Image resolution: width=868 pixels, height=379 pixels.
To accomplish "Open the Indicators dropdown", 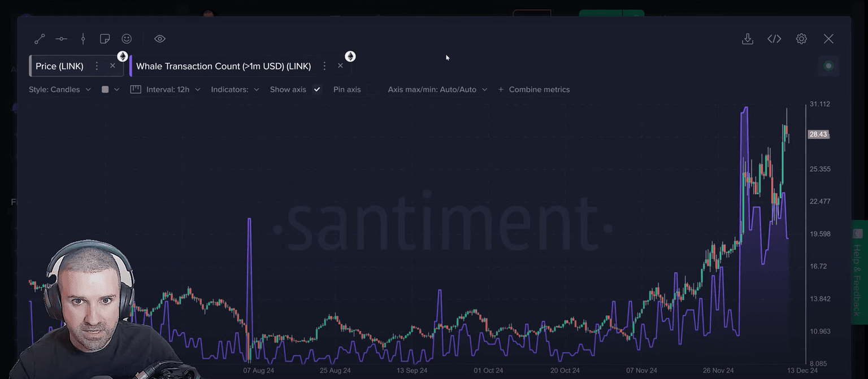I will [235, 89].
